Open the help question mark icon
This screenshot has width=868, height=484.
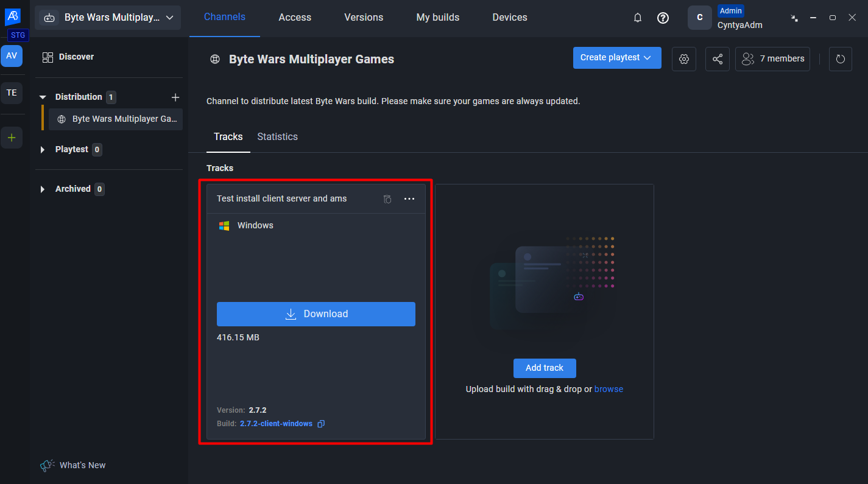point(663,18)
